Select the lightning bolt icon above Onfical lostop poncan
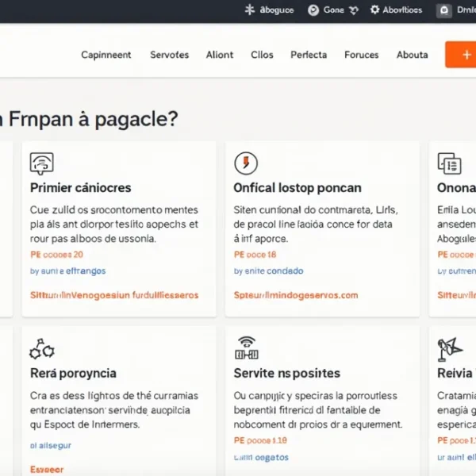 tap(246, 163)
